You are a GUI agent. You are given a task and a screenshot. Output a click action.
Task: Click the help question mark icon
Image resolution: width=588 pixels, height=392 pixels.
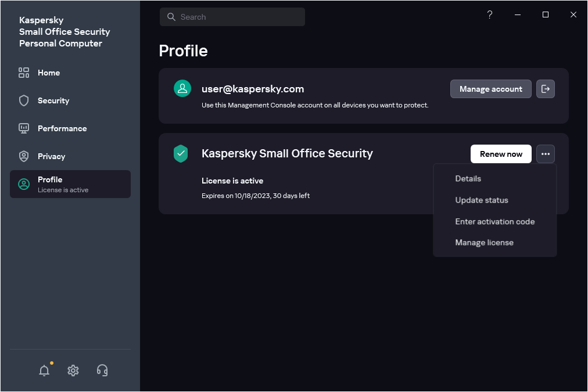pyautogui.click(x=490, y=15)
